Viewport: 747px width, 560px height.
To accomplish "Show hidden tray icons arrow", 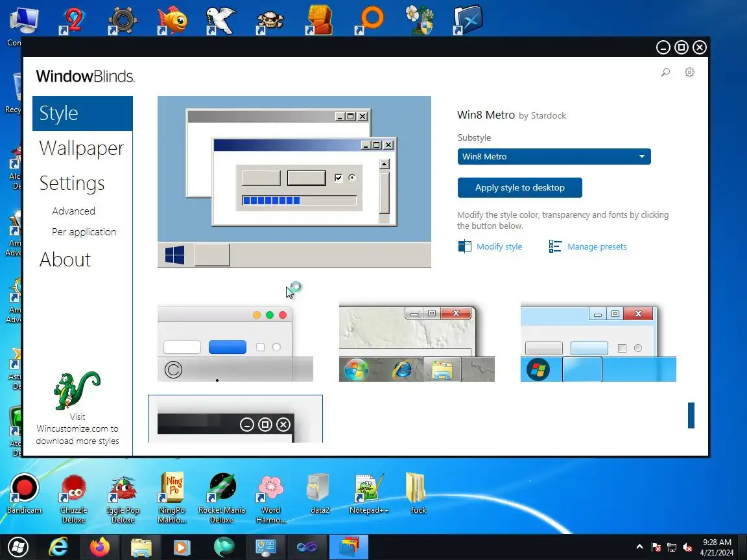I will pos(639,547).
